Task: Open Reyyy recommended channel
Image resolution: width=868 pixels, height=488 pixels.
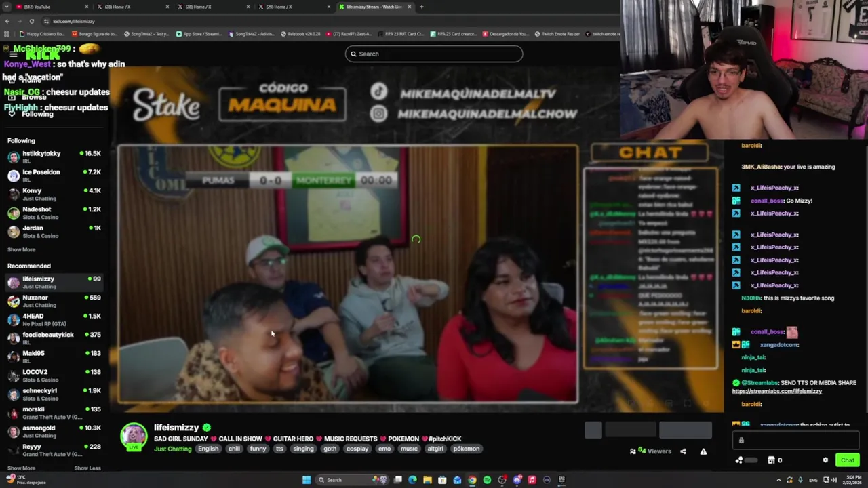Action: [54, 450]
